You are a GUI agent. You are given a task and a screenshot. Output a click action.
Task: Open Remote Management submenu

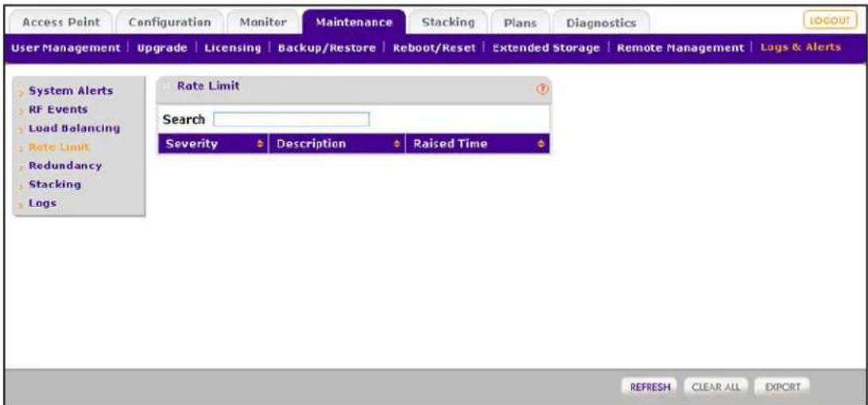tap(680, 49)
